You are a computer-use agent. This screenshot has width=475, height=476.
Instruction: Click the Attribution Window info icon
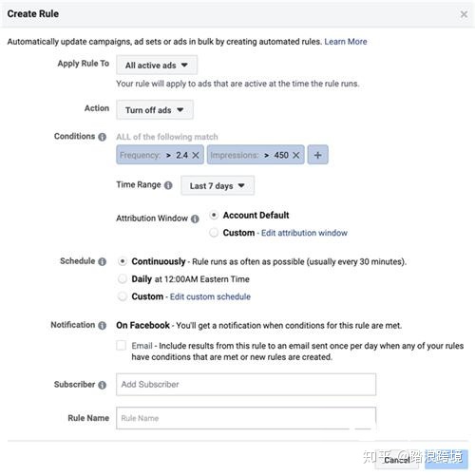(195, 219)
